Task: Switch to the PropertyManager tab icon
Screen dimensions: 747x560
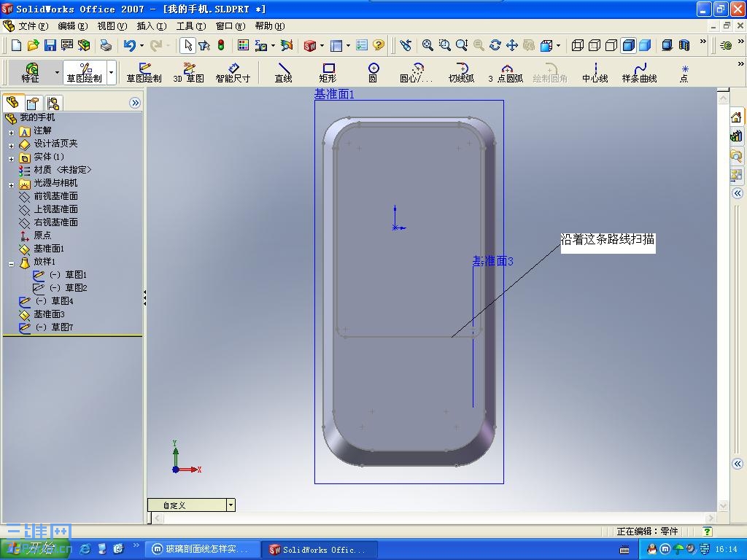Action: (32, 103)
